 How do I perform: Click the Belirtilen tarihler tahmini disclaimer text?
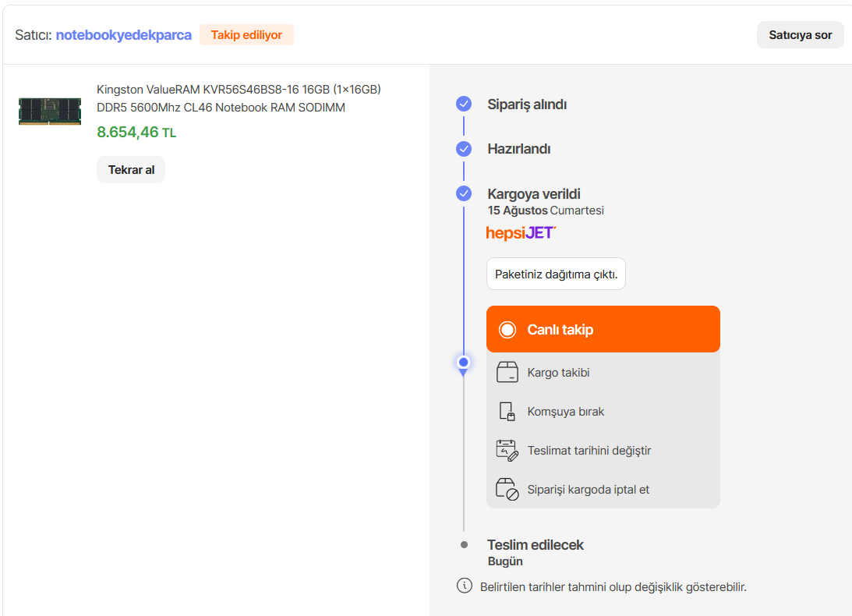(613, 587)
